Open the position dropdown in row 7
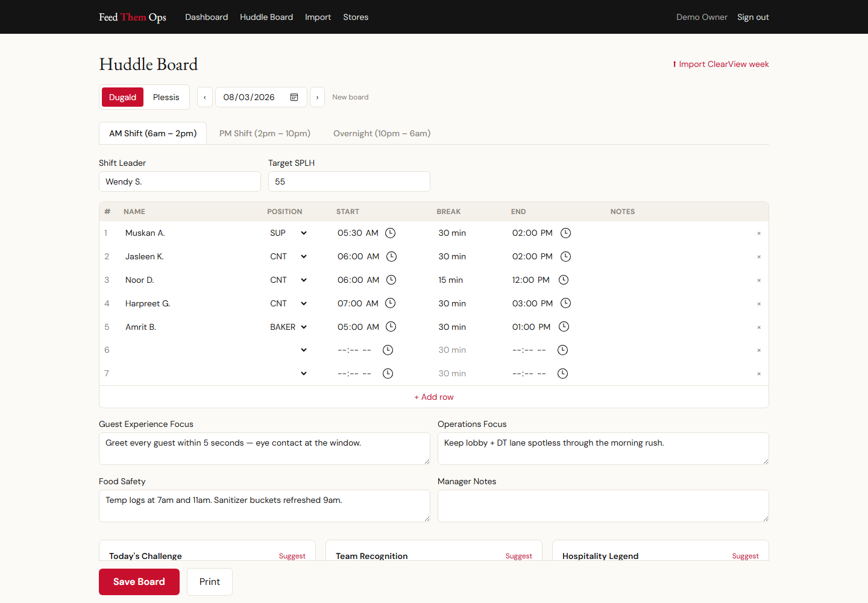The width and height of the screenshot is (868, 603). coord(288,373)
